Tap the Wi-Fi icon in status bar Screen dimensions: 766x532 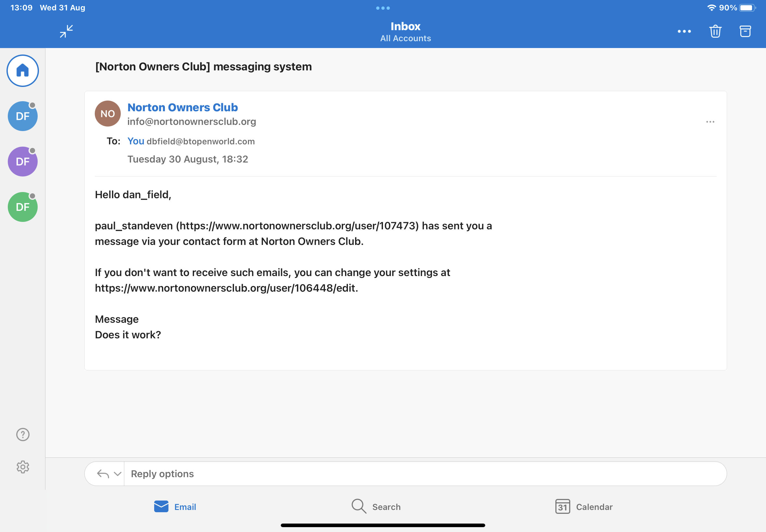coord(711,8)
